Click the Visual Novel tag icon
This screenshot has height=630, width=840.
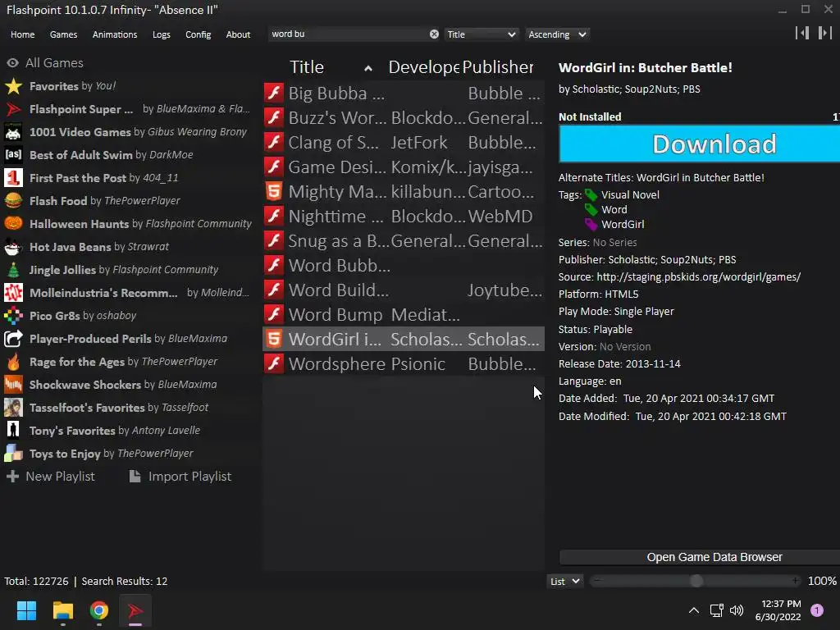coord(591,195)
